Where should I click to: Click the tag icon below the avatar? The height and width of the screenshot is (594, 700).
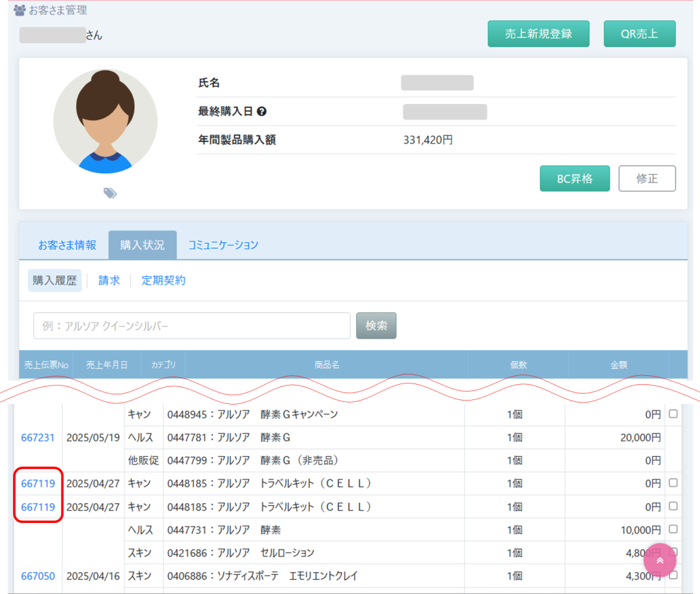[110, 193]
